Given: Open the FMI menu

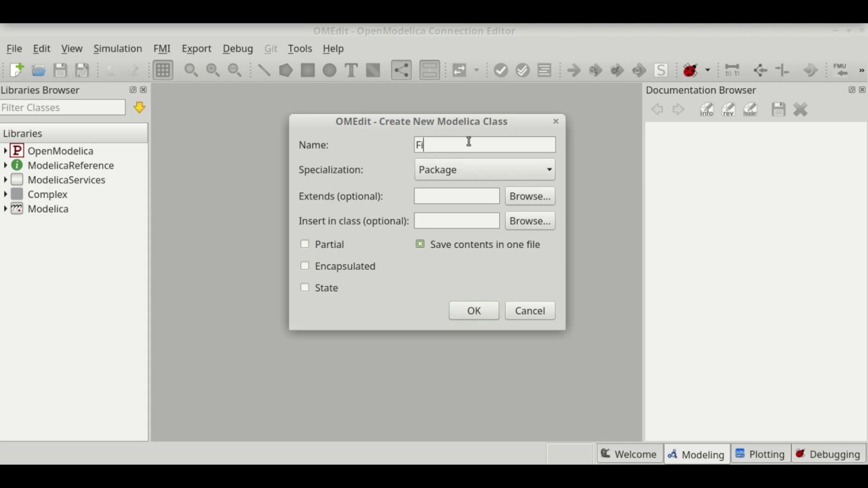Looking at the screenshot, I should (161, 48).
